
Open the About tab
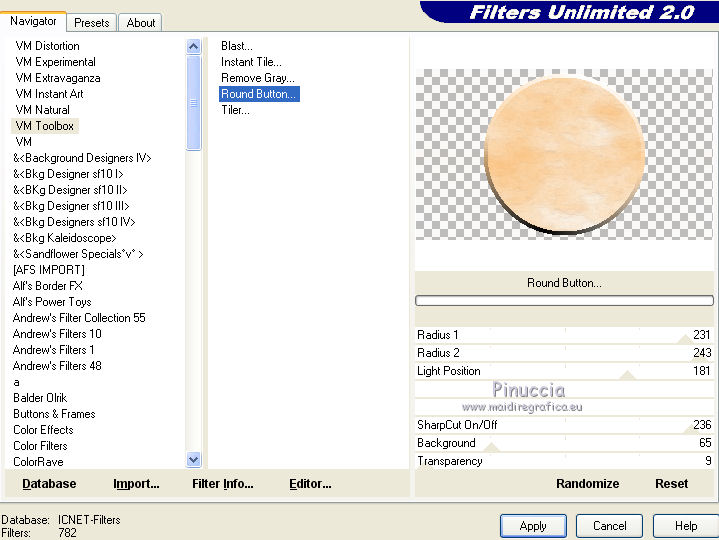point(141,22)
